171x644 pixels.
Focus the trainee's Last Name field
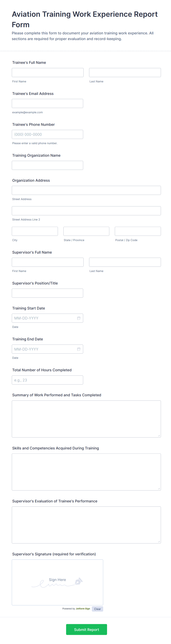pyautogui.click(x=125, y=72)
